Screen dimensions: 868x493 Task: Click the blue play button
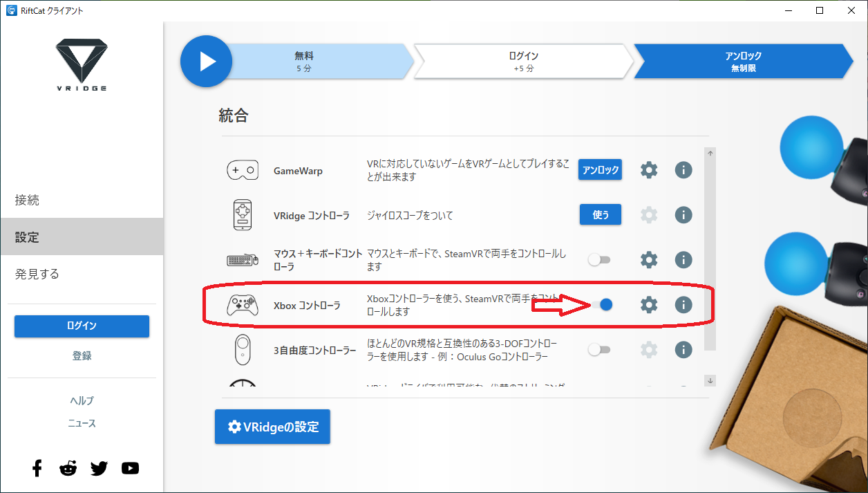pos(207,62)
